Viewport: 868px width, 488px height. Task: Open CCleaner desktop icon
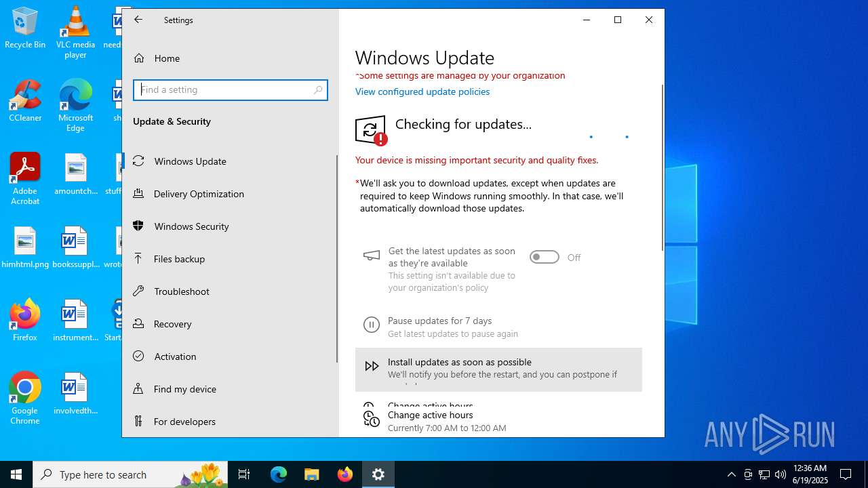click(x=25, y=101)
